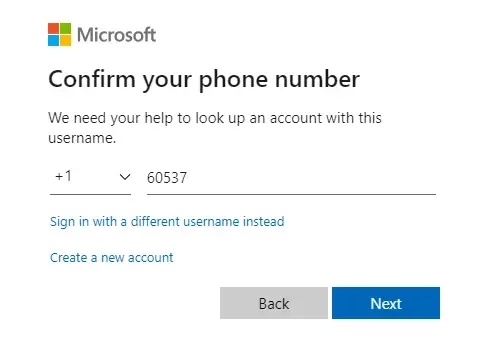
Task: Go back with the Back button
Action: coord(274,303)
